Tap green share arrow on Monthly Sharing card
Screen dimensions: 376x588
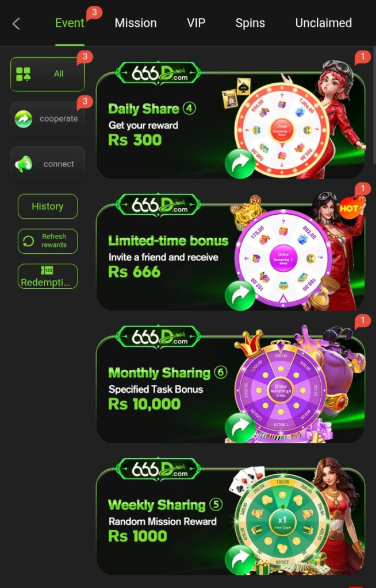tap(240, 428)
